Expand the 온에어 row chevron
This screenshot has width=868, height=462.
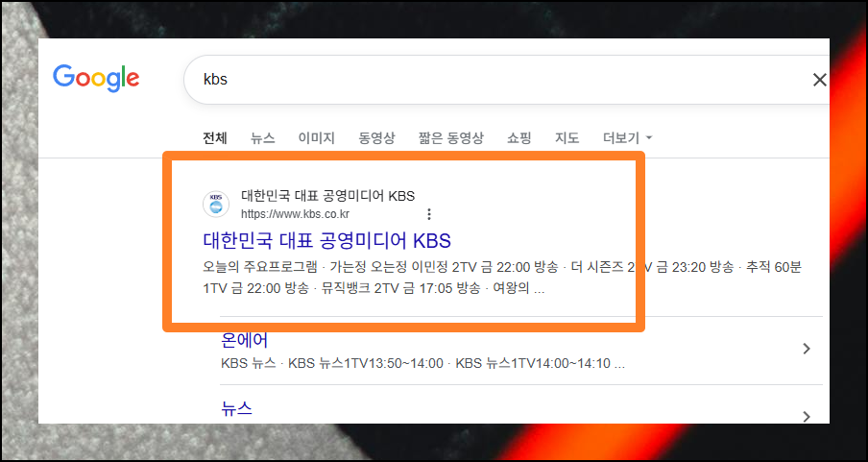pyautogui.click(x=807, y=349)
